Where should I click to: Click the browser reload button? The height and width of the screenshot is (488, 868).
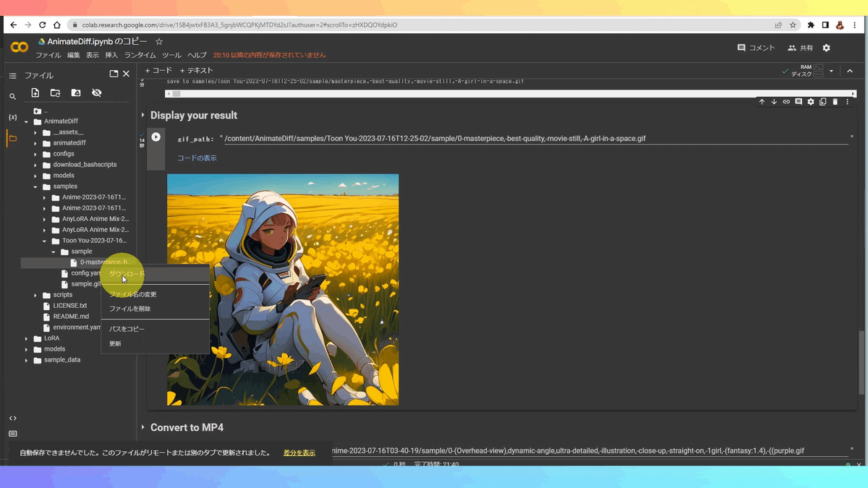click(x=43, y=25)
